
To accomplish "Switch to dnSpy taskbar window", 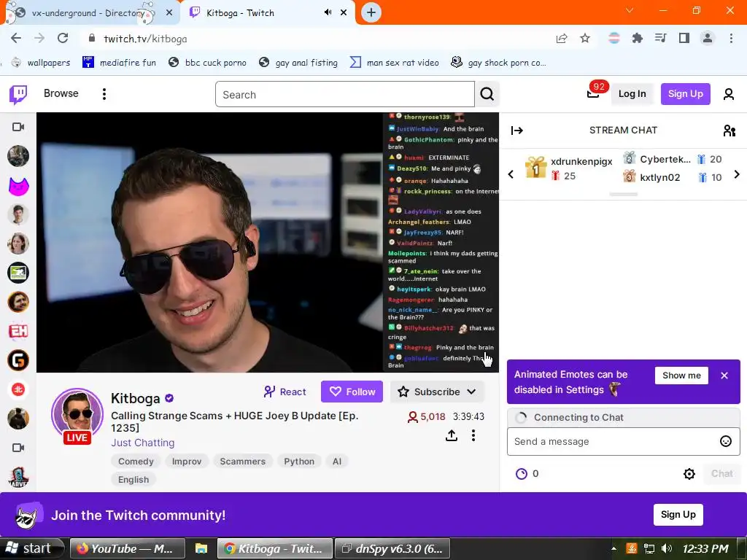I will pyautogui.click(x=392, y=548).
